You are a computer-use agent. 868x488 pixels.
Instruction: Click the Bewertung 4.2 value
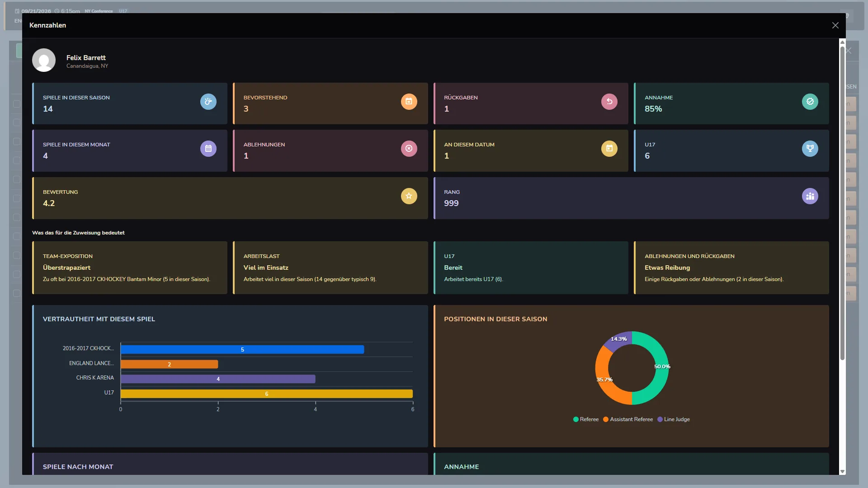coord(49,203)
